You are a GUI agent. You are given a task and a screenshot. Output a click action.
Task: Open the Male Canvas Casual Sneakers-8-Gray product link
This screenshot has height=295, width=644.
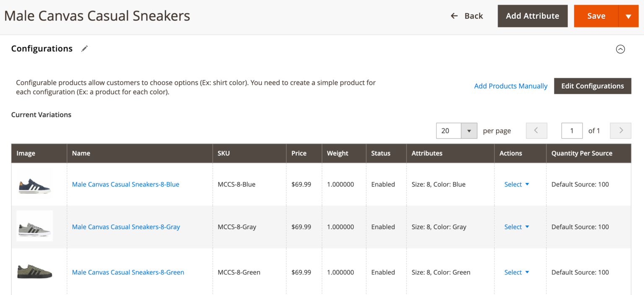point(126,227)
